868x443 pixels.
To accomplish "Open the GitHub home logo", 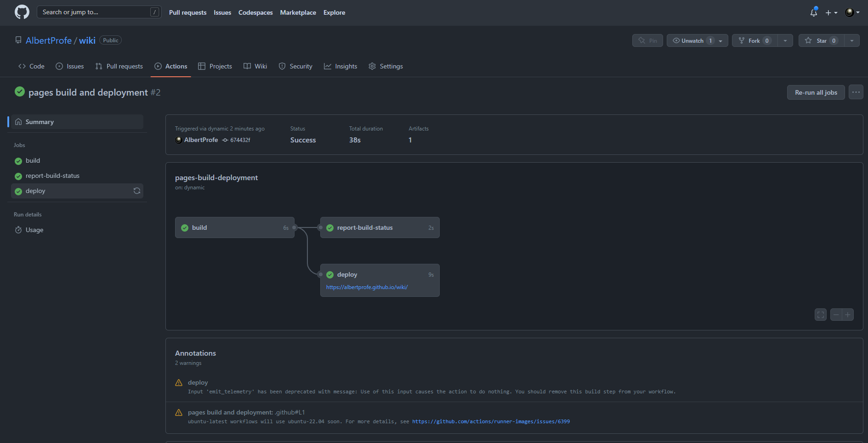I will [22, 12].
